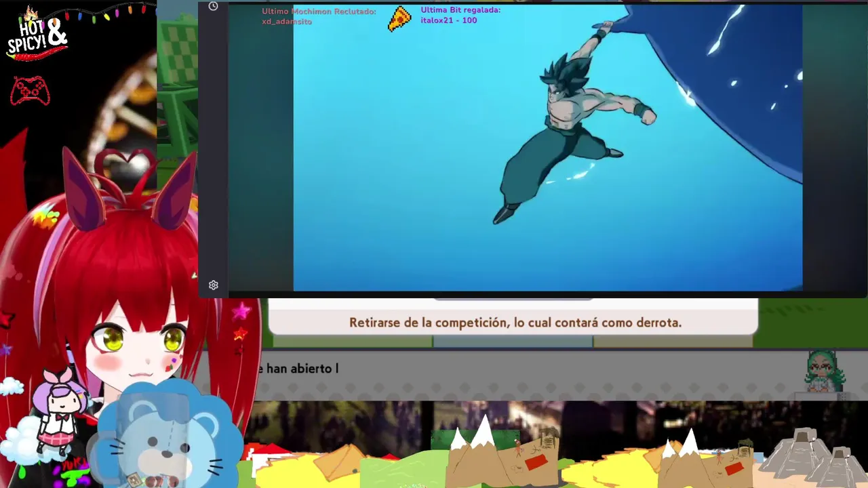Click the username 'xd_adamsito'

point(287,22)
